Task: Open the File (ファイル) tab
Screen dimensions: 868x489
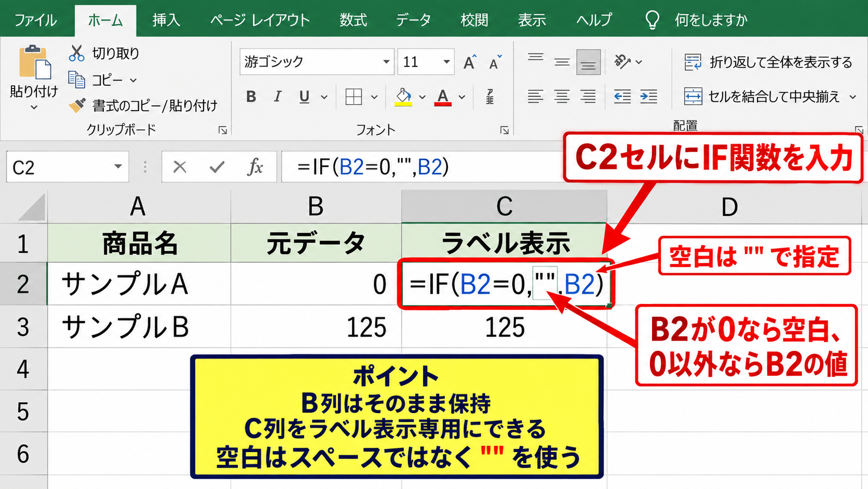Action: [35, 20]
